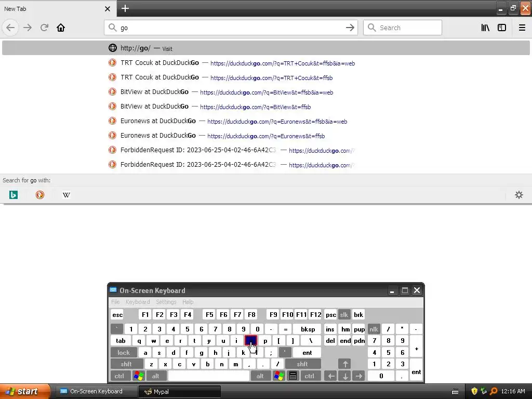Click the F5 key on keyboard

[x=209, y=314]
